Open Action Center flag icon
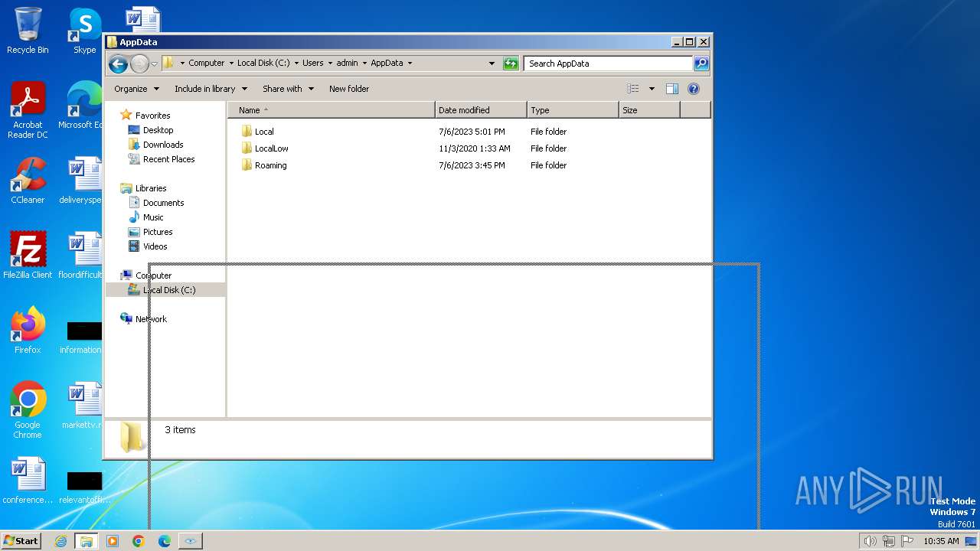The width and height of the screenshot is (980, 551). (x=906, y=541)
